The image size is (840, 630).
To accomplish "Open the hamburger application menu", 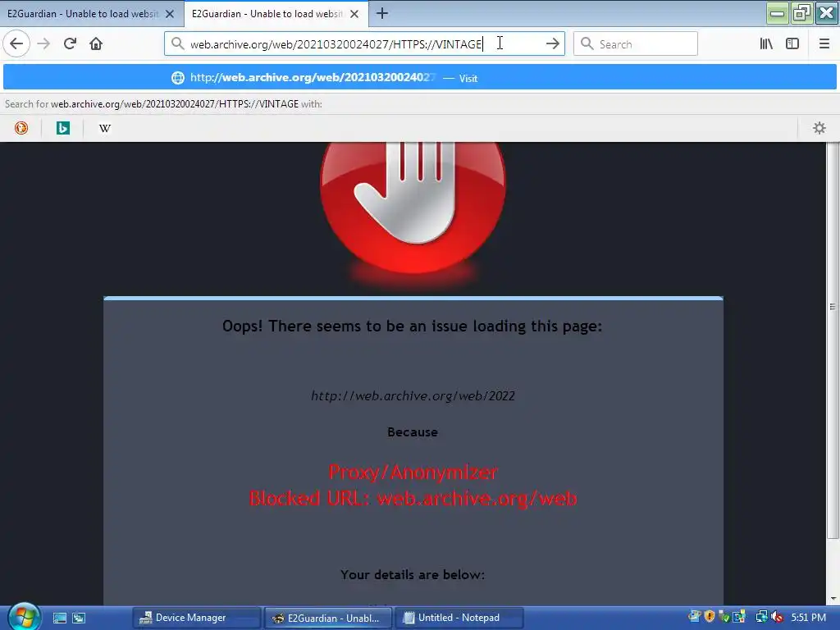I will point(824,43).
